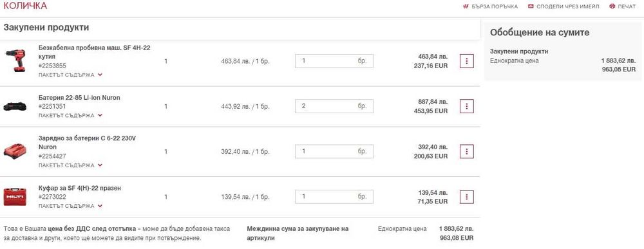Open product Куфар за SF 4(H)-22 празен
The height and width of the screenshot is (249, 644).
(80, 188)
